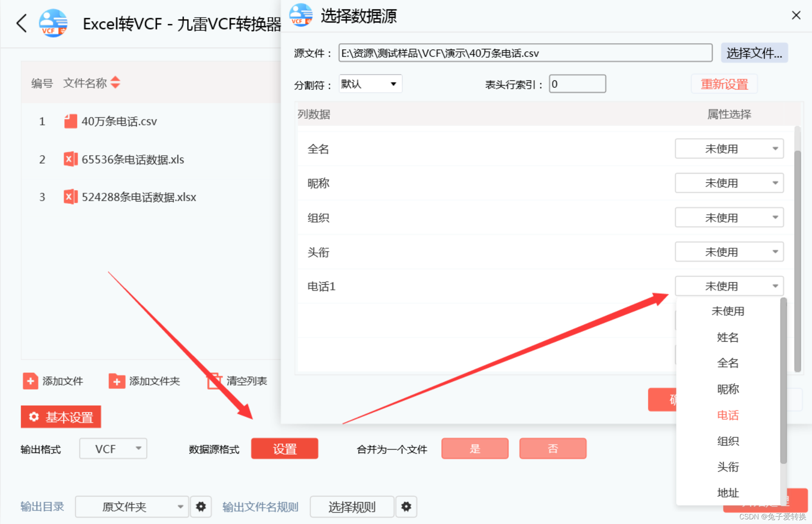Click the 表头行索引 input field
Screen dimensions: 812x524
[577, 84]
